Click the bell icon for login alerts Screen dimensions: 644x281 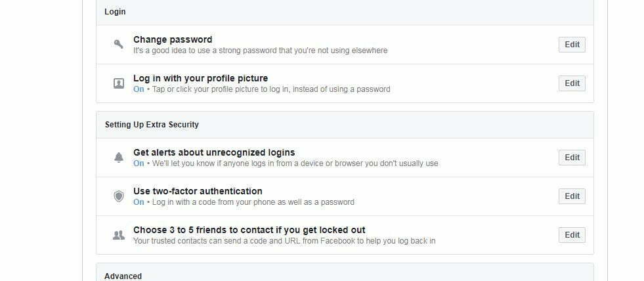point(119,158)
